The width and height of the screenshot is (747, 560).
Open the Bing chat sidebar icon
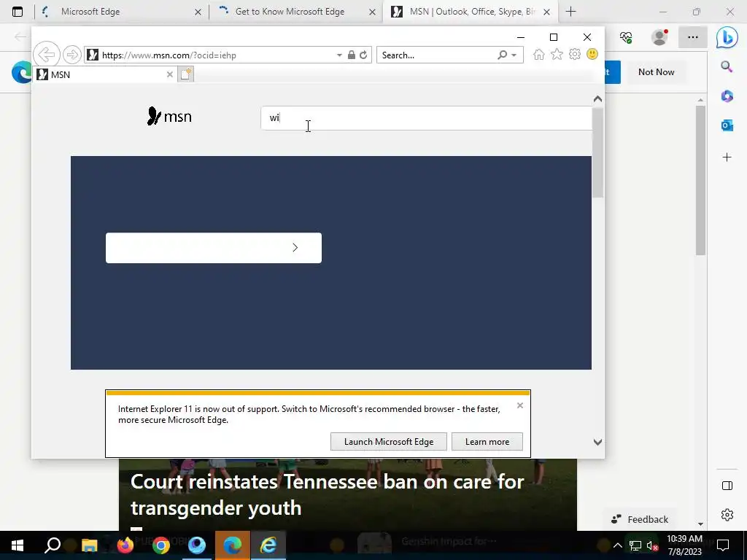pos(727,37)
